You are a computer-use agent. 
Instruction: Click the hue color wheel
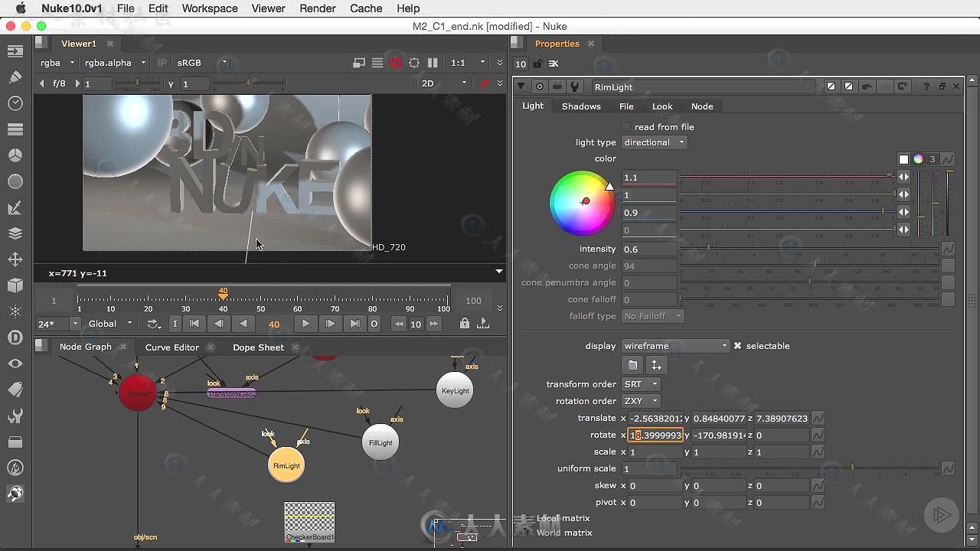click(x=582, y=204)
